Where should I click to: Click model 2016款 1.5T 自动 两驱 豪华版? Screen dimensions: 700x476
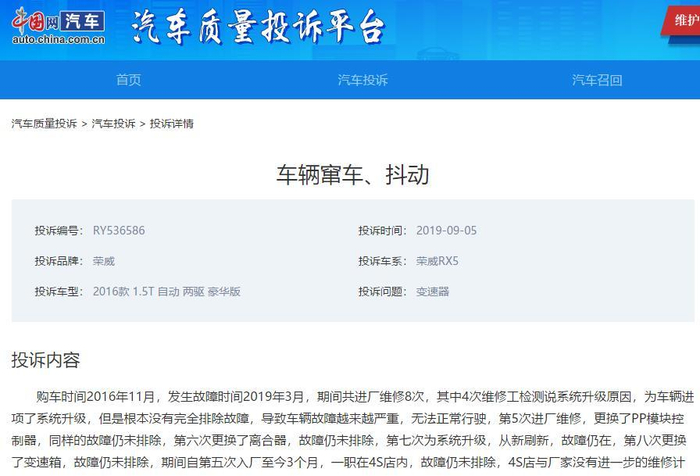tap(167, 292)
